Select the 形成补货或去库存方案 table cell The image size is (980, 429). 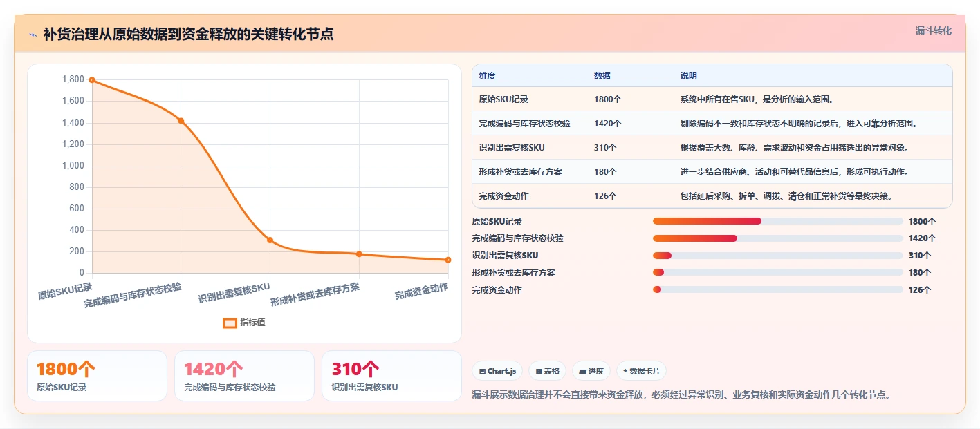[x=529, y=172]
